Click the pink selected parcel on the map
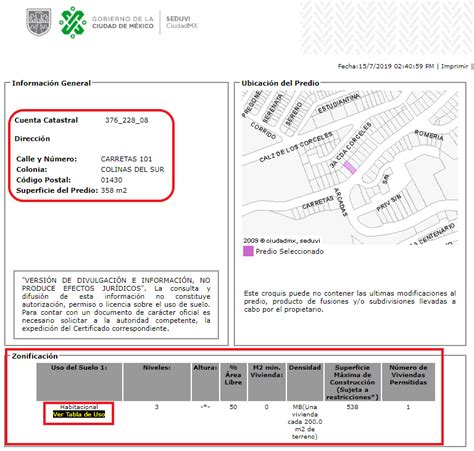The height and width of the screenshot is (451, 474). [x=349, y=167]
